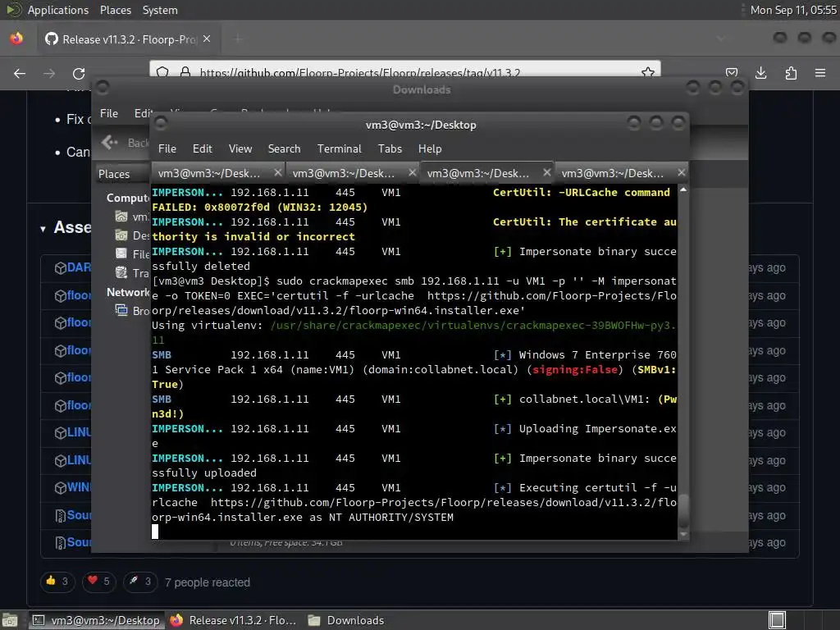Image resolution: width=840 pixels, height=630 pixels.
Task: Open the Terminal menu
Action: coord(339,148)
